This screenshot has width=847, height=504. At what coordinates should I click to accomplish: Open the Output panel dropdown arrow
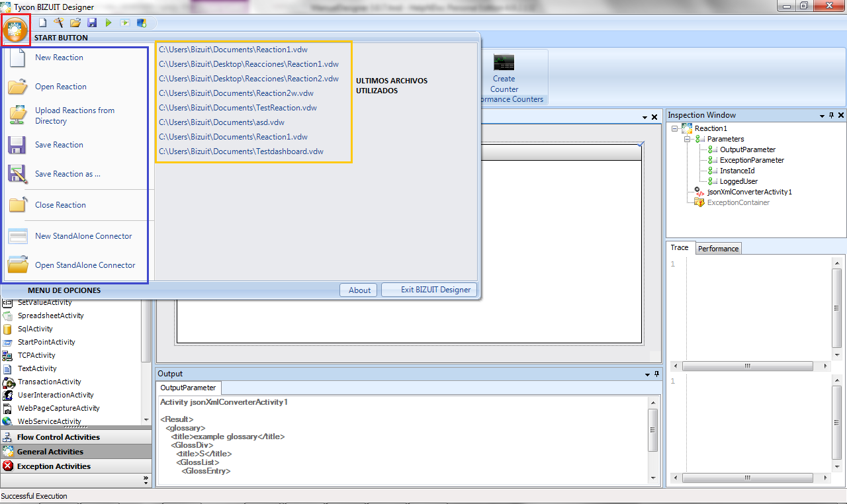(647, 374)
